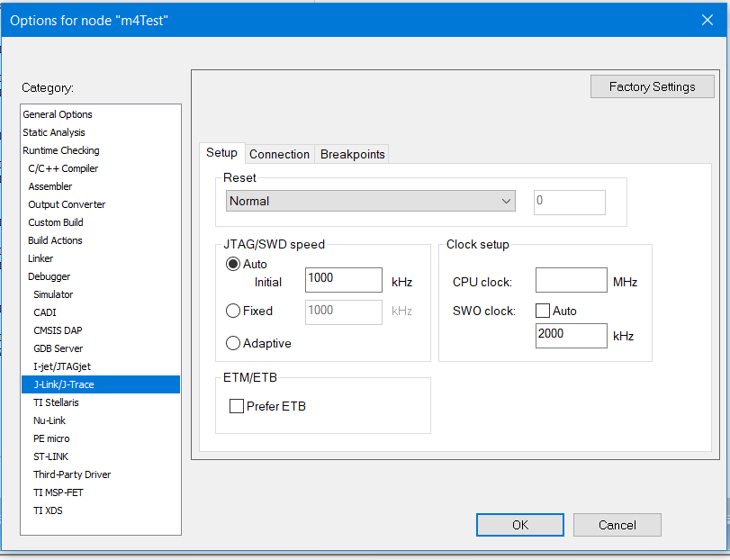Choose Fixed JTAG/SWD speed radio button
The width and height of the screenshot is (730, 560).
click(x=233, y=312)
